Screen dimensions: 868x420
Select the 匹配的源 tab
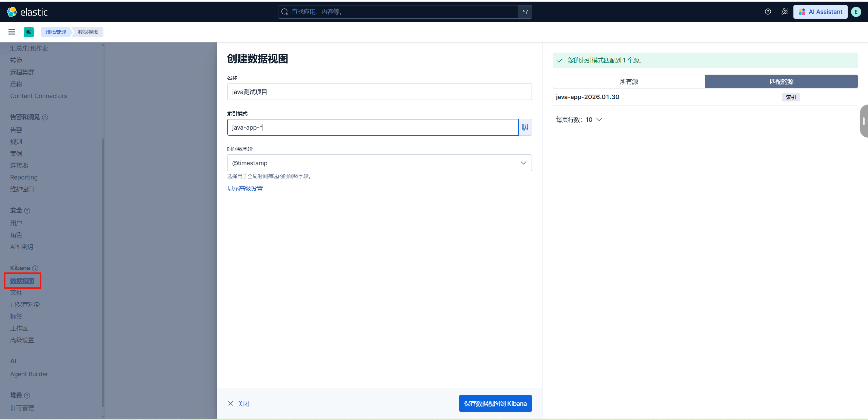point(781,82)
